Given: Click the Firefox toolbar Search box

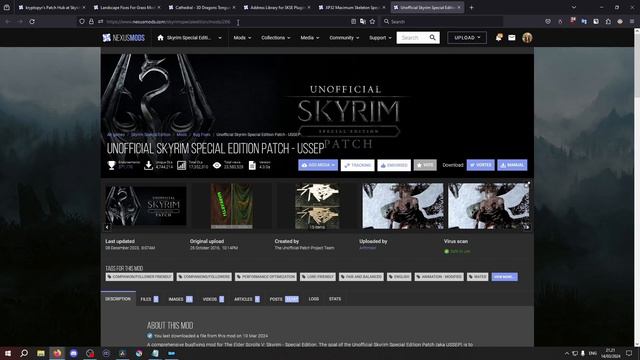Looking at the screenshot, I should (x=442, y=22).
